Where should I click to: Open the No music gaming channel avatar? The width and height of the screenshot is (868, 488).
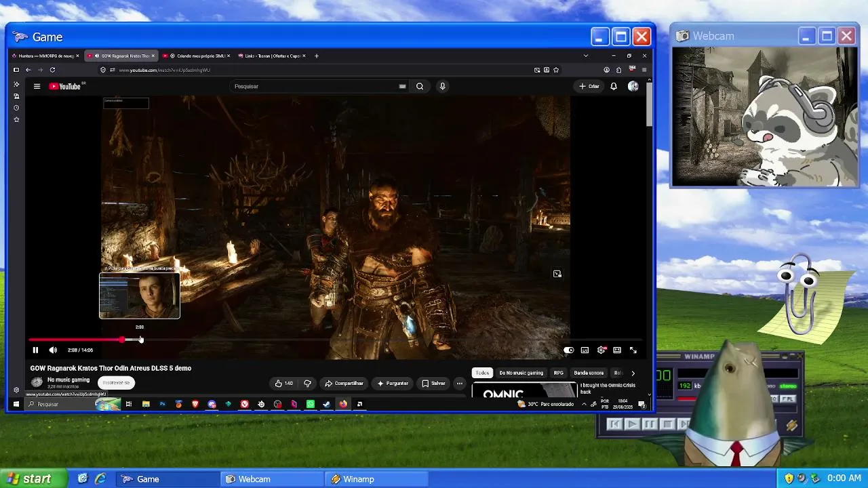[37, 382]
